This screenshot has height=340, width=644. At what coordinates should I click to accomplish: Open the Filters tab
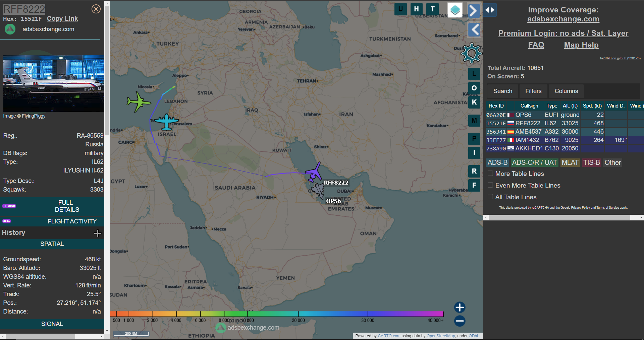point(533,91)
